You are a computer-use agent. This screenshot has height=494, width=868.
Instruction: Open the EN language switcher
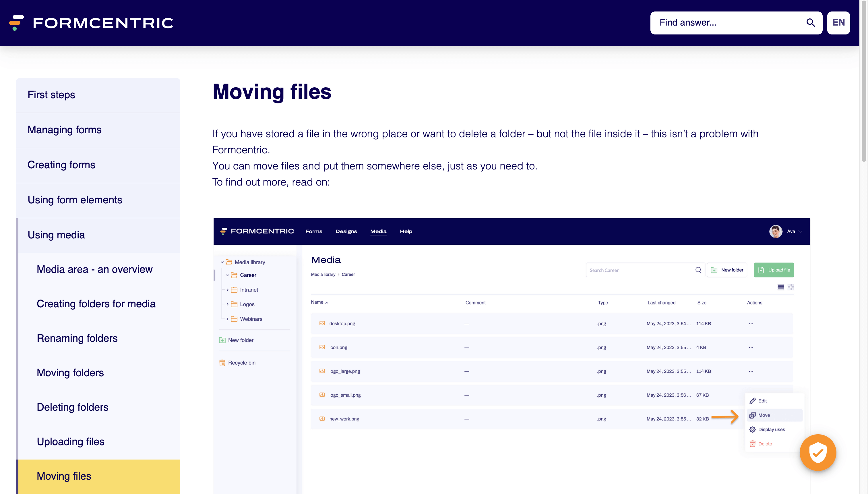(x=838, y=23)
